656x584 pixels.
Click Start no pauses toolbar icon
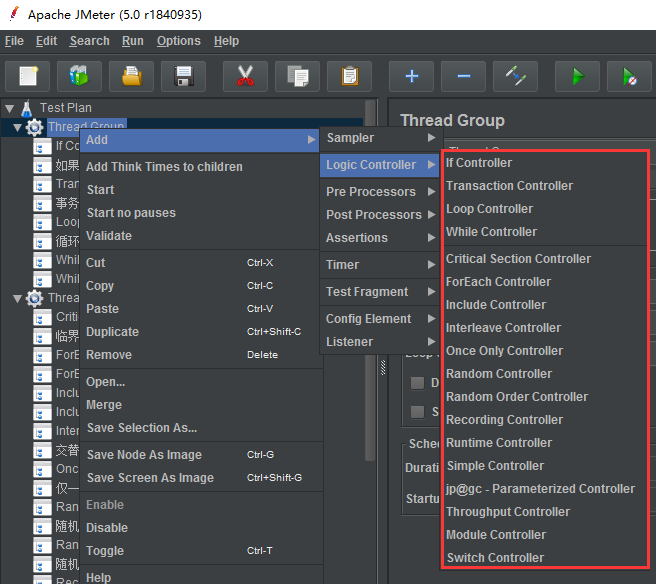(x=629, y=76)
